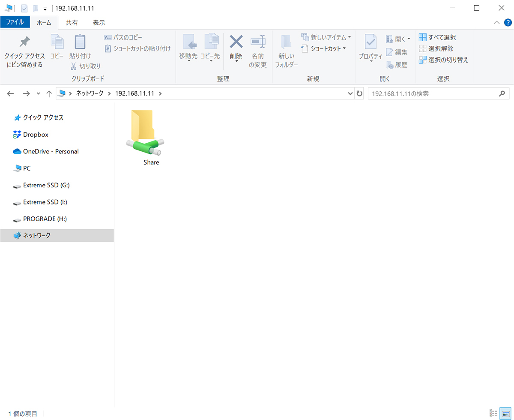
Task: Switch to the 共有 tab
Action: pyautogui.click(x=72, y=22)
